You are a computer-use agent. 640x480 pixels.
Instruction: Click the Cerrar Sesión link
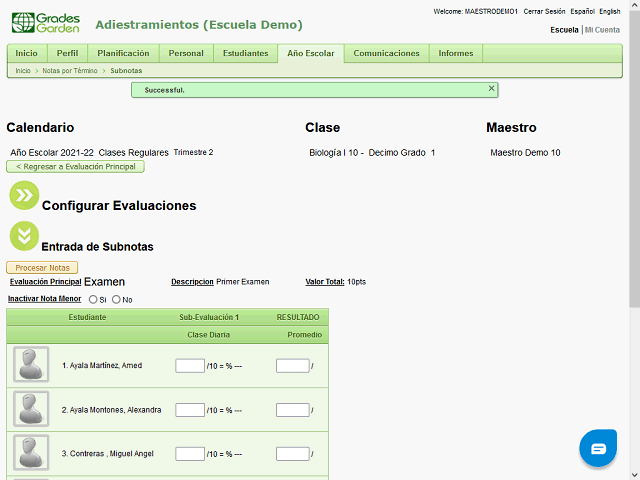[544, 11]
